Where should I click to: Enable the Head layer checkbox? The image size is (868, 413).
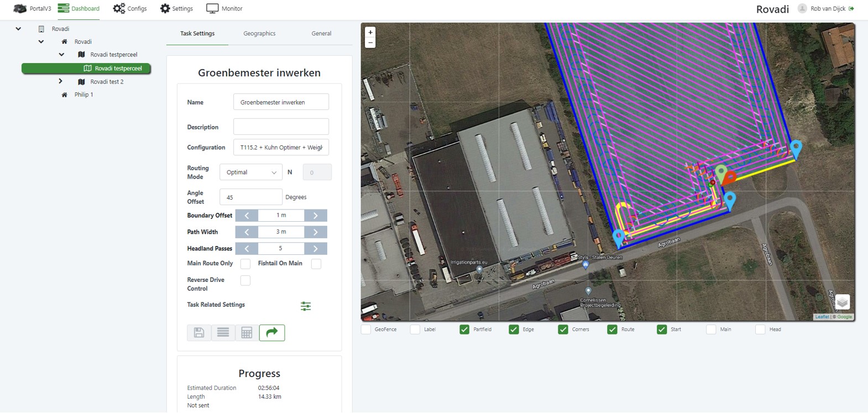760,330
